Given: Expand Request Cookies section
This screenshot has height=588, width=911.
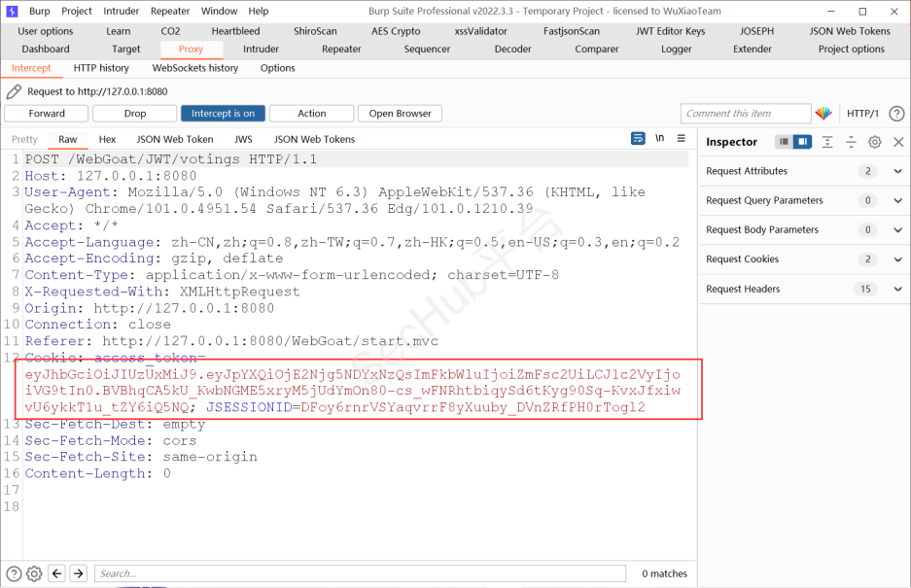Looking at the screenshot, I should coord(897,259).
